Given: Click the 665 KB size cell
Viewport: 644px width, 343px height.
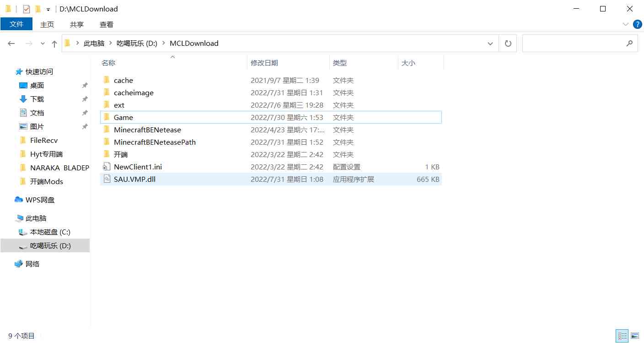Looking at the screenshot, I should coord(428,180).
